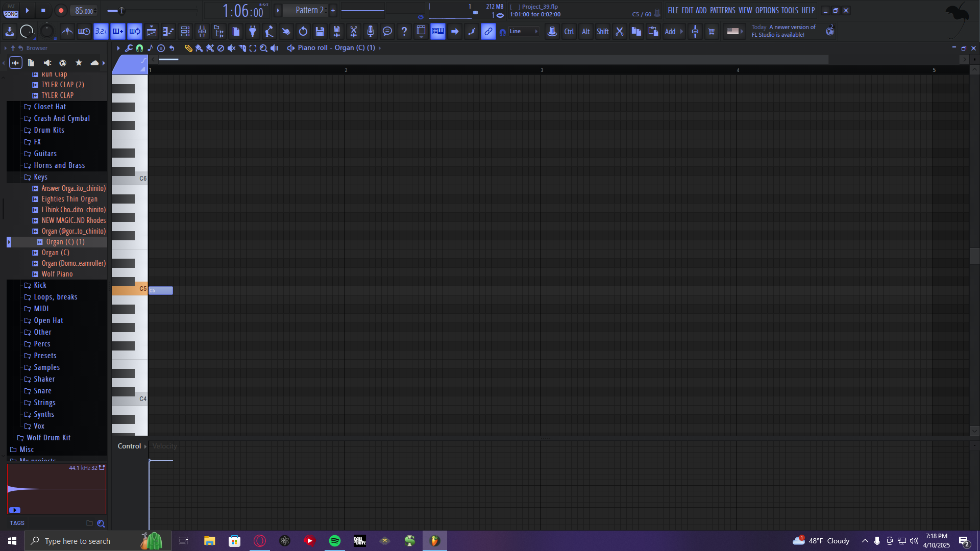
Task: Toggle the piano roll snap magnet
Action: tap(139, 48)
